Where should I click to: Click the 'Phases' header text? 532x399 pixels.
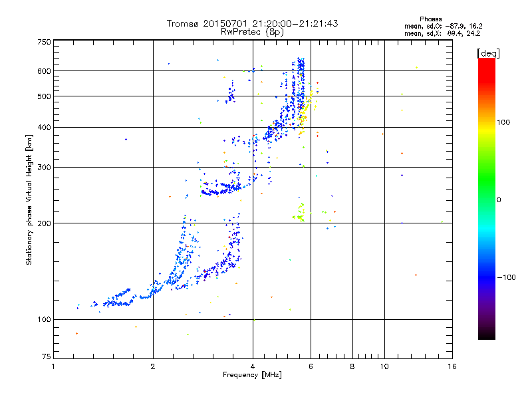(430, 19)
